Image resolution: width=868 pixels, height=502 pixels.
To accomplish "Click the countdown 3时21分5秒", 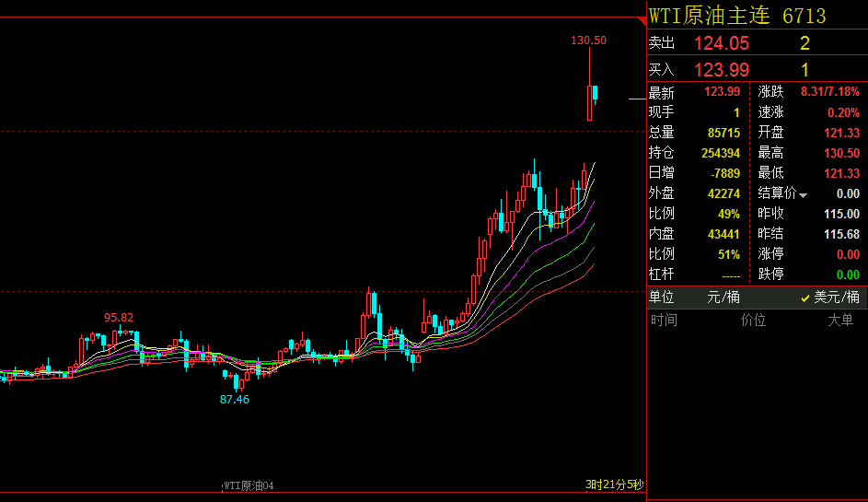I will tap(615, 484).
